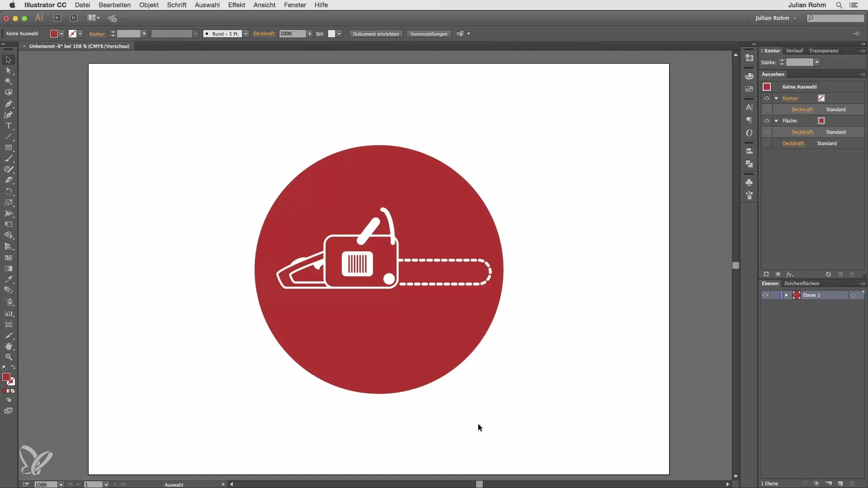Select the Pen tool
The image size is (868, 488).
8,104
